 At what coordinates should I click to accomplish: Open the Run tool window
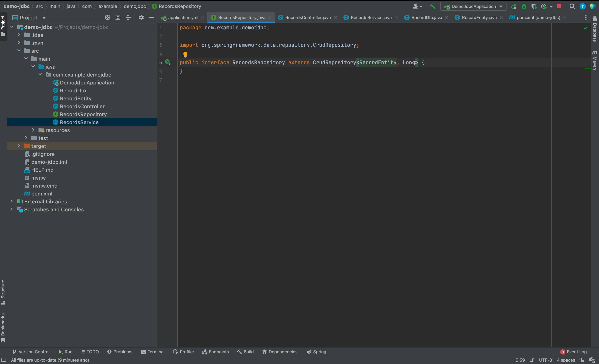[x=65, y=352]
